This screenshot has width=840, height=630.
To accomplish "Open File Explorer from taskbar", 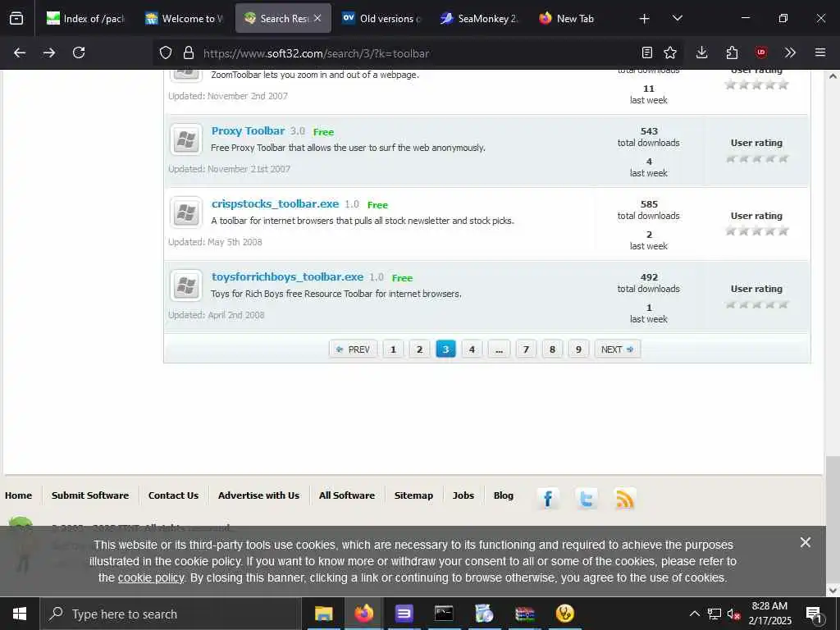I will pyautogui.click(x=323, y=614).
